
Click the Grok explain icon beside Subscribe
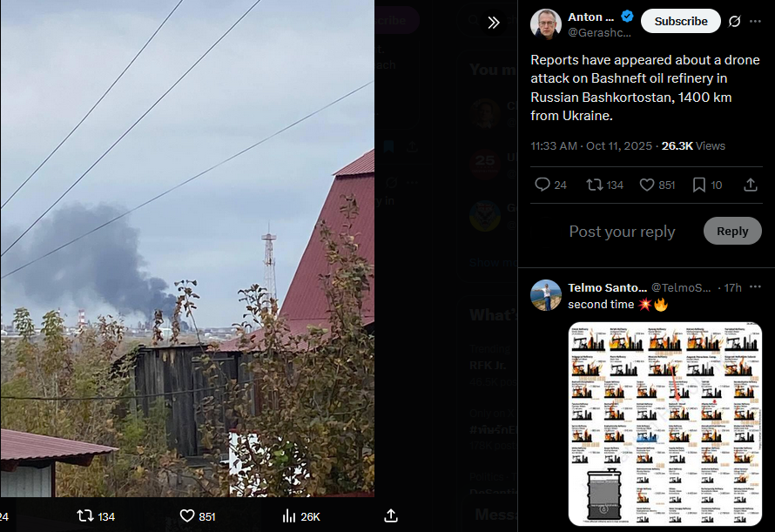(x=734, y=21)
